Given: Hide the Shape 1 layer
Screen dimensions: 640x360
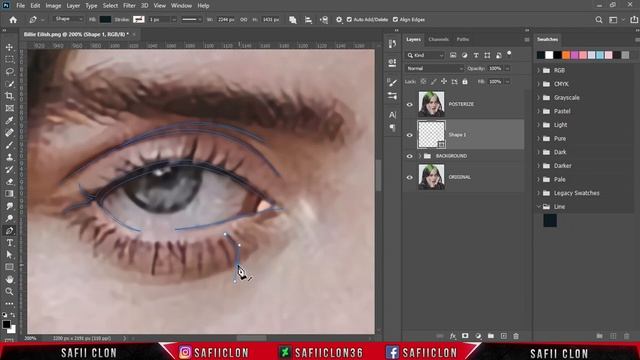Looking at the screenshot, I should point(409,135).
